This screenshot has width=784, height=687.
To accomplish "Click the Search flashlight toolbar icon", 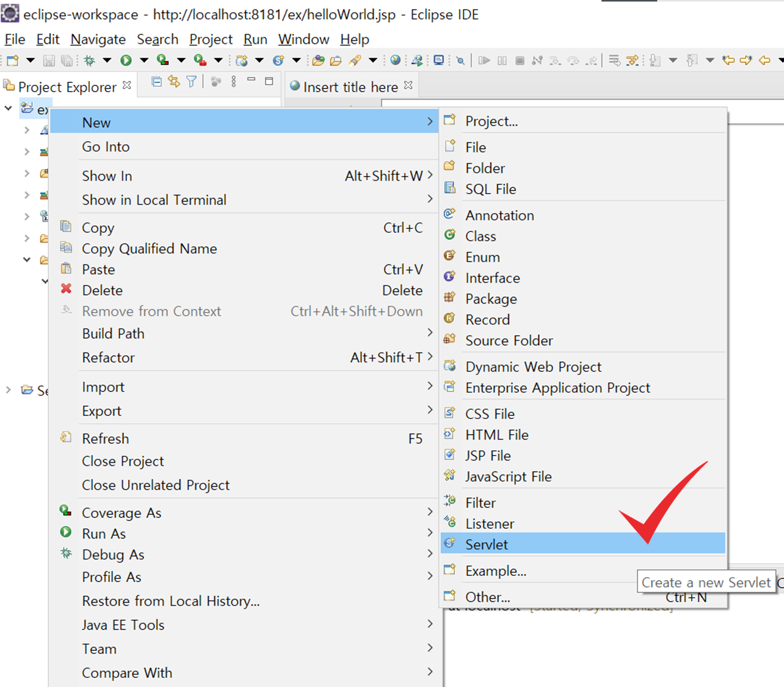I will coord(355,60).
